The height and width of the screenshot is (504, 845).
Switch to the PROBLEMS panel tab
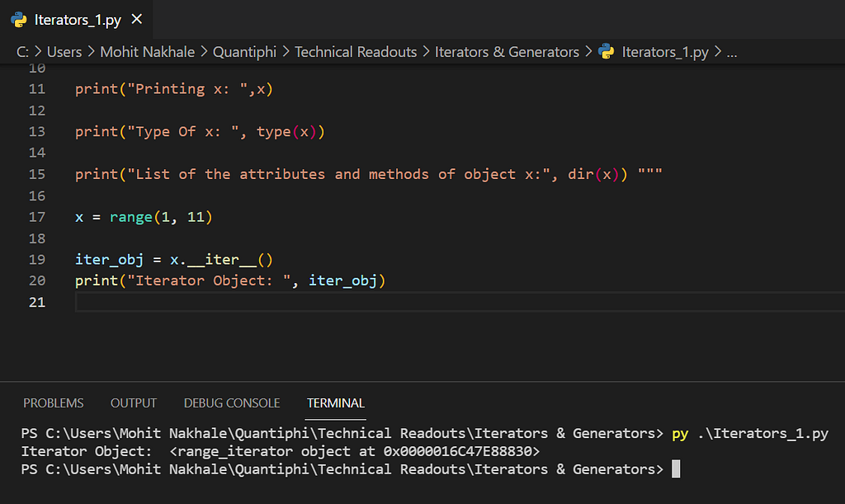coord(54,403)
